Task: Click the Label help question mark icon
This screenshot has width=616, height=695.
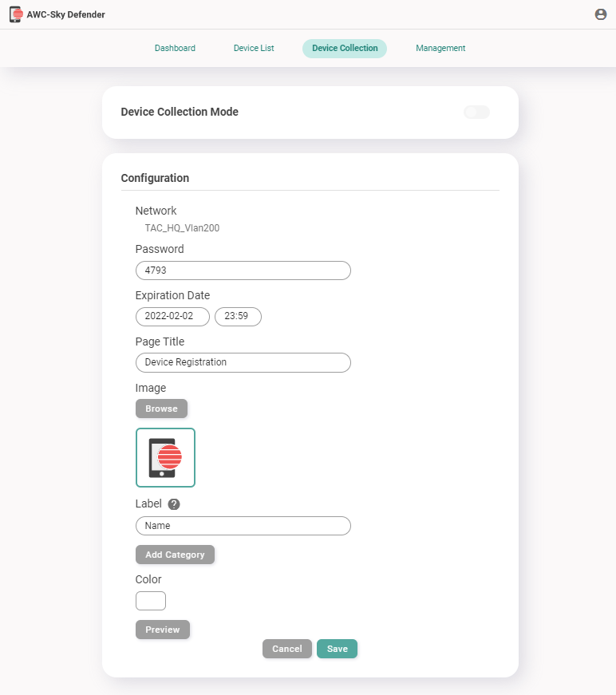Action: 174,504
